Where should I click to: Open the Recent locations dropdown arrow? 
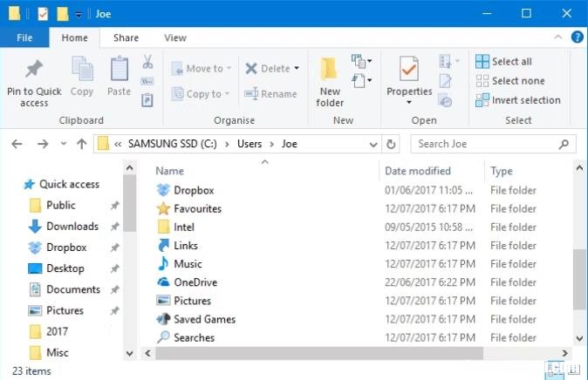pyautogui.click(x=64, y=144)
